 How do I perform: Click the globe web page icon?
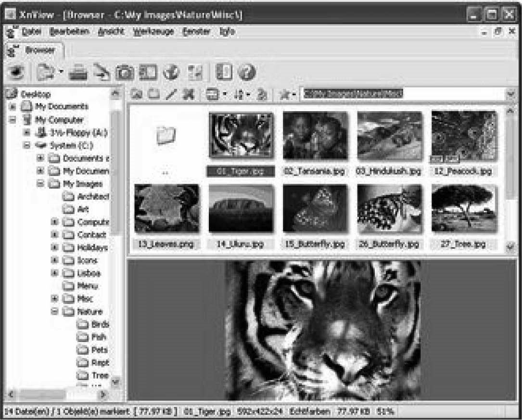171,73
